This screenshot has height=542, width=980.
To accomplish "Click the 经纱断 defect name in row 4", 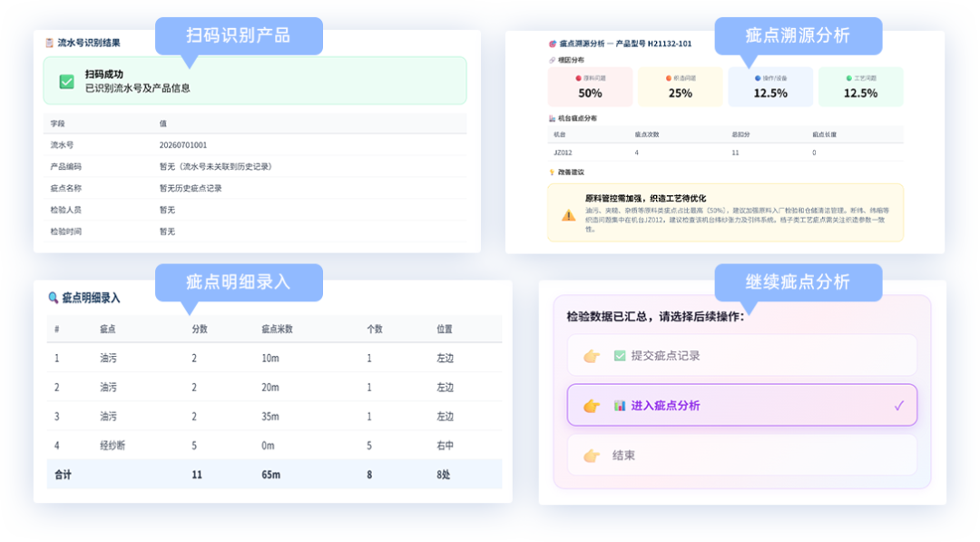I will coord(113,446).
